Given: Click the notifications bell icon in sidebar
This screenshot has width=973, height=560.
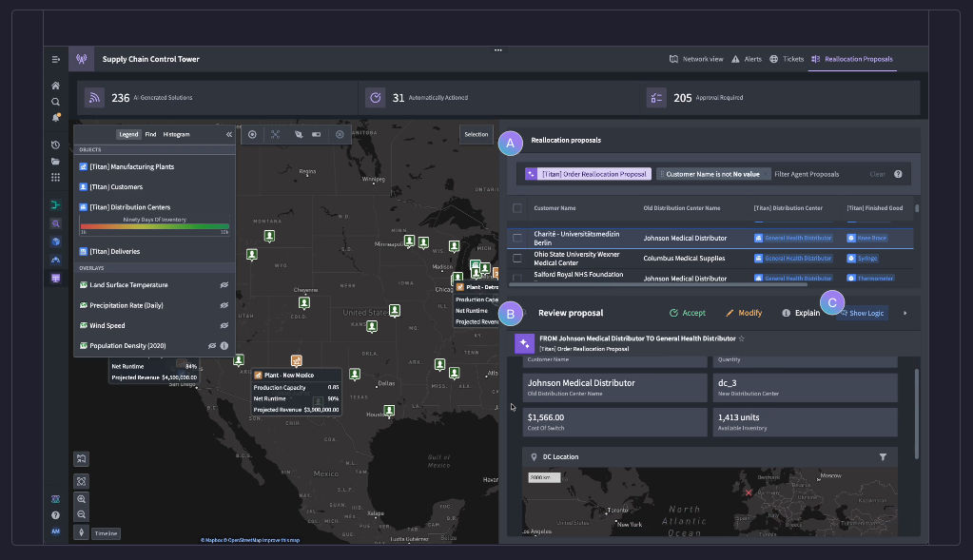Looking at the screenshot, I should pyautogui.click(x=56, y=118).
